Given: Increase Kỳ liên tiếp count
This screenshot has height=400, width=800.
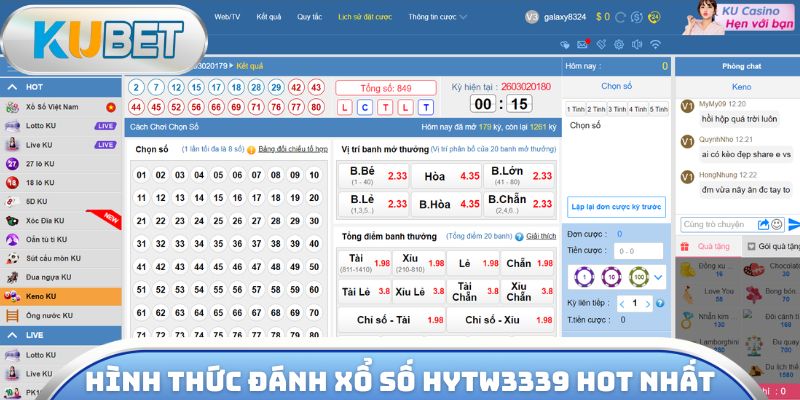Looking at the screenshot, I should click(647, 304).
